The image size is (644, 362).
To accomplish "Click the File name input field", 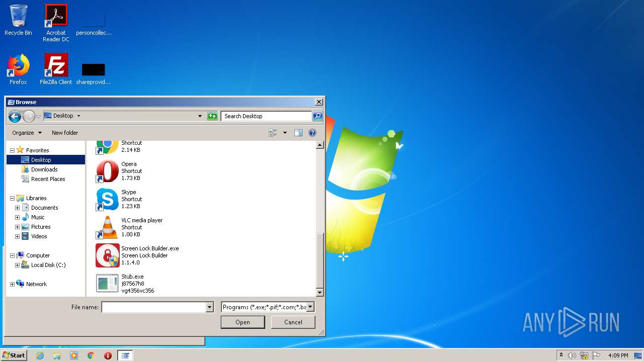I will click(x=153, y=307).
